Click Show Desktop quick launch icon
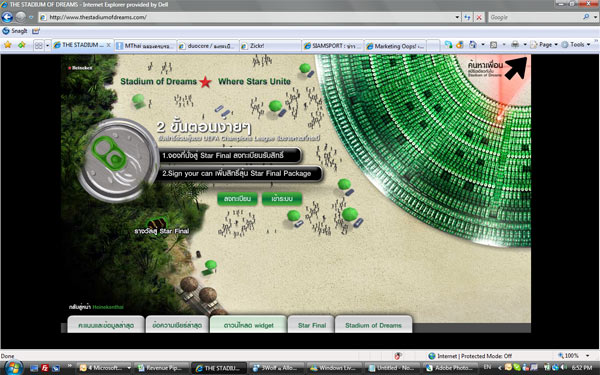This screenshot has height=375, width=600. (34, 368)
